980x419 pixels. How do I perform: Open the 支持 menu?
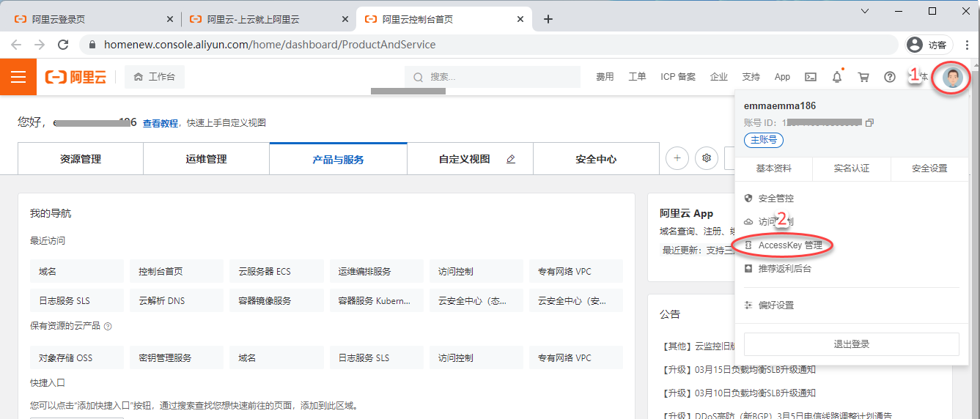751,77
